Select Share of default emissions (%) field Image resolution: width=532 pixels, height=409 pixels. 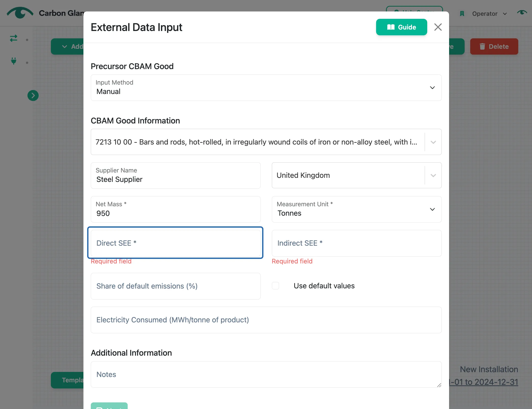(x=175, y=286)
